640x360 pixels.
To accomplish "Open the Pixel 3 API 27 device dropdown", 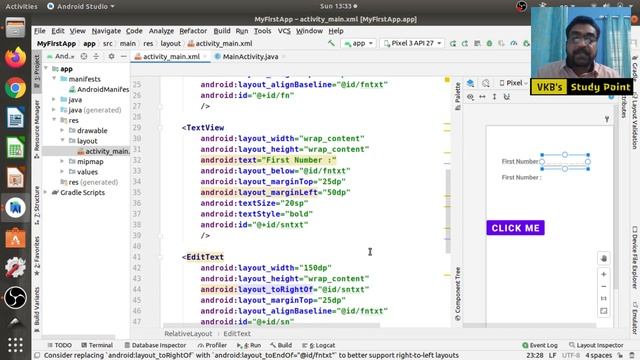I will pos(413,43).
